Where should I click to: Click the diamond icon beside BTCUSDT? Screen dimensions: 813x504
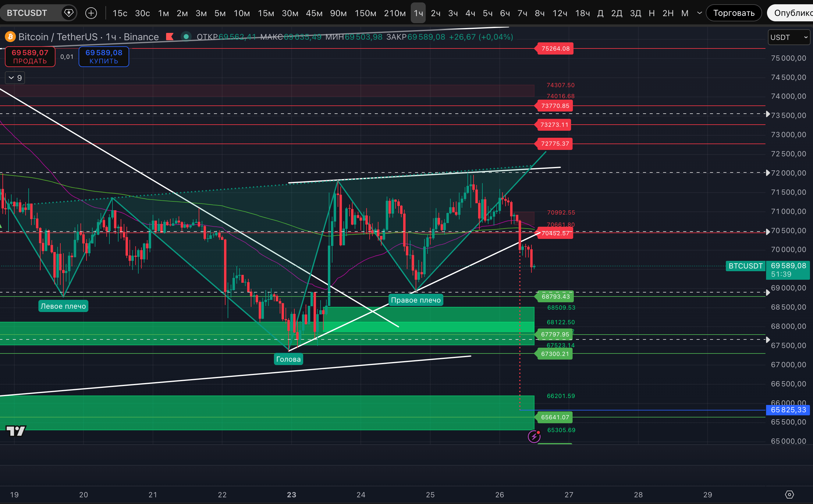click(x=69, y=13)
